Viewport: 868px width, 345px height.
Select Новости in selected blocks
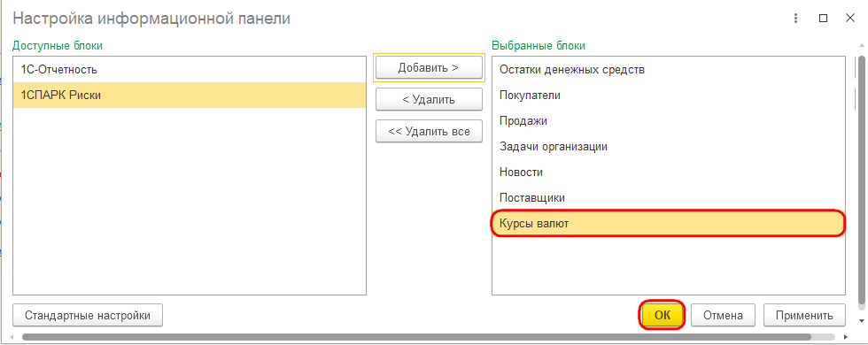point(668,172)
